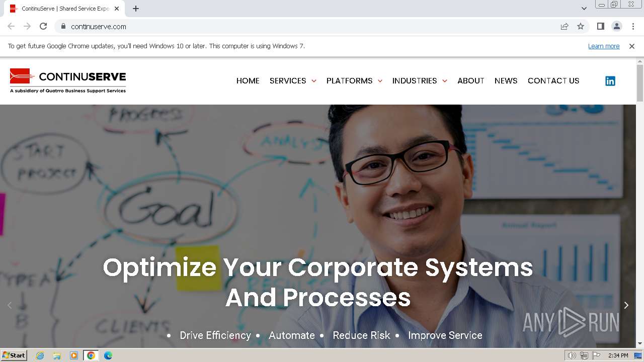
Task: Open the Action Center flag icon
Action: tap(596, 355)
